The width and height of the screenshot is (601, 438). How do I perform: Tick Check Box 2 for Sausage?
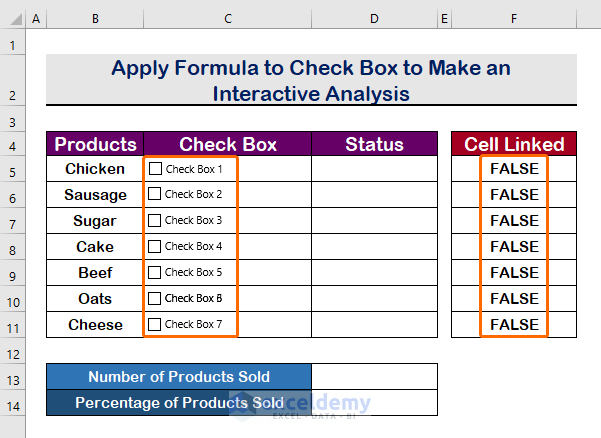[154, 194]
